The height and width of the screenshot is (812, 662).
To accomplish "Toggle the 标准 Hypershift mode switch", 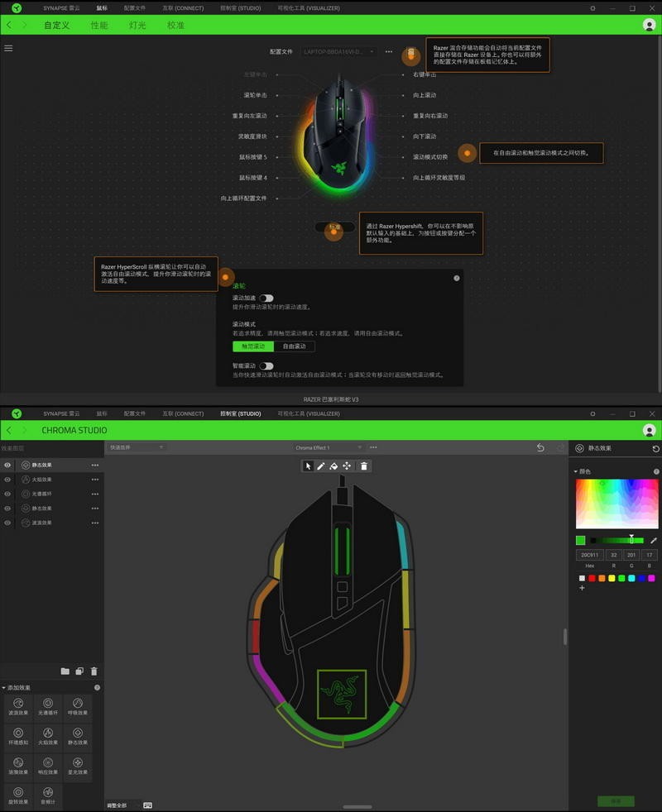I will point(335,227).
